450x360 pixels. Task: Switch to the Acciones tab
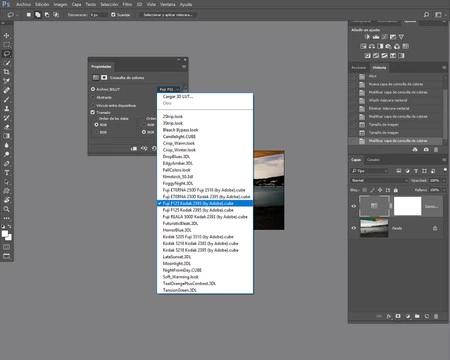click(x=359, y=68)
